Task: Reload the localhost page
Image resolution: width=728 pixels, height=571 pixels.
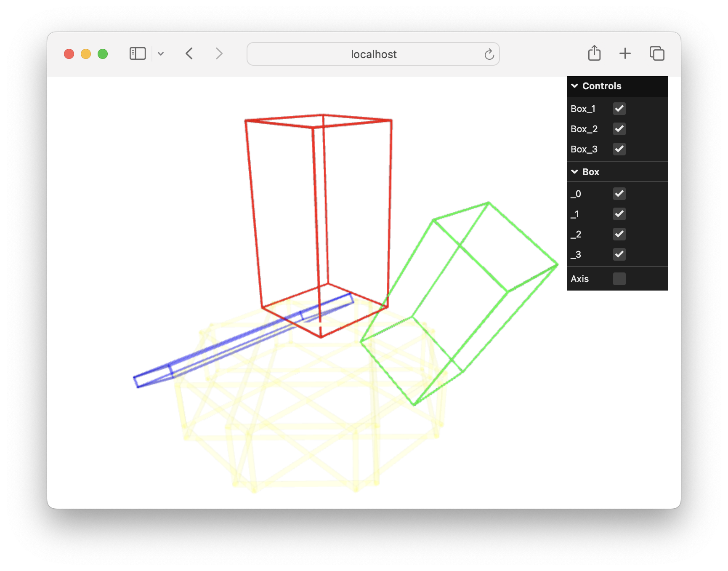Action: 489,54
